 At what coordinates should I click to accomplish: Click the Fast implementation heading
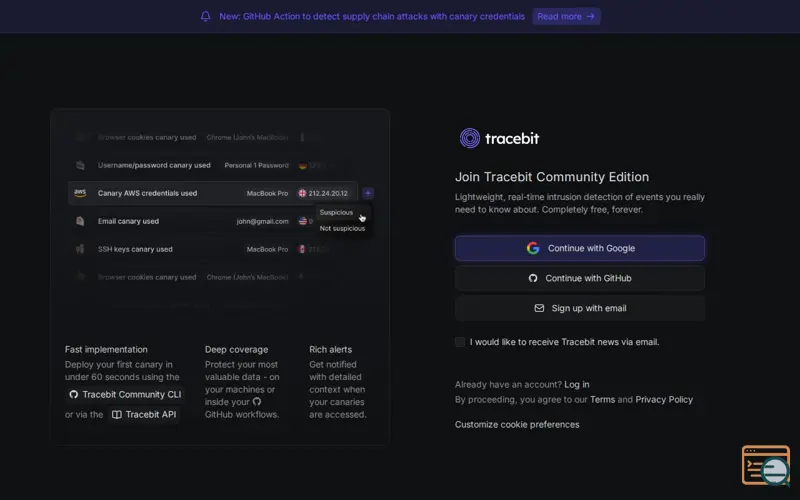pos(106,349)
